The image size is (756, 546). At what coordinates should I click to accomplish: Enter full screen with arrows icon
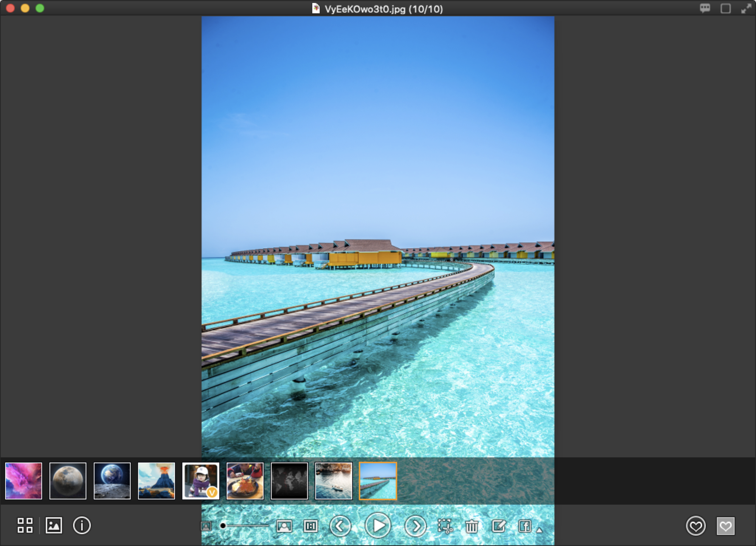click(x=746, y=8)
